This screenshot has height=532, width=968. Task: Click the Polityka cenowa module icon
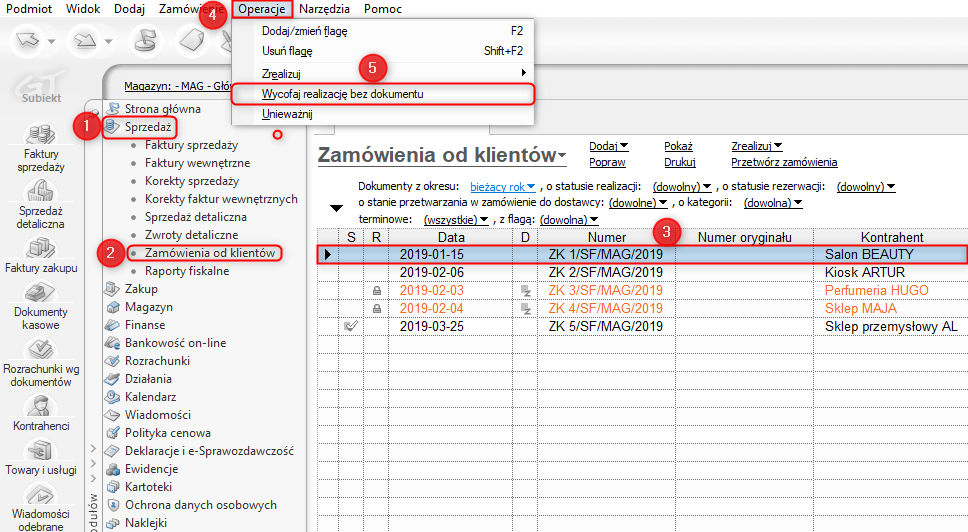(112, 433)
